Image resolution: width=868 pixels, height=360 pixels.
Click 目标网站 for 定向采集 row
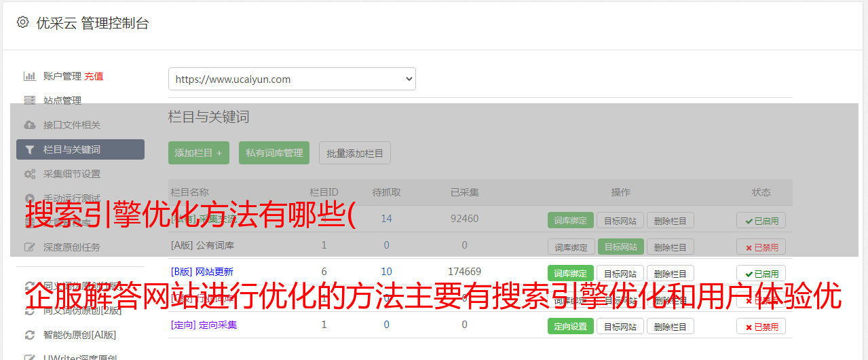[620, 326]
